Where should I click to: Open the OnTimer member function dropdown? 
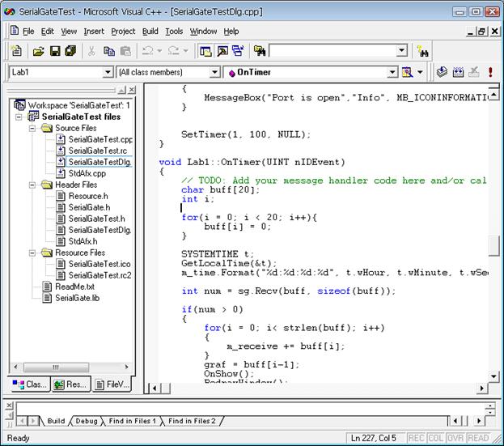coord(392,72)
